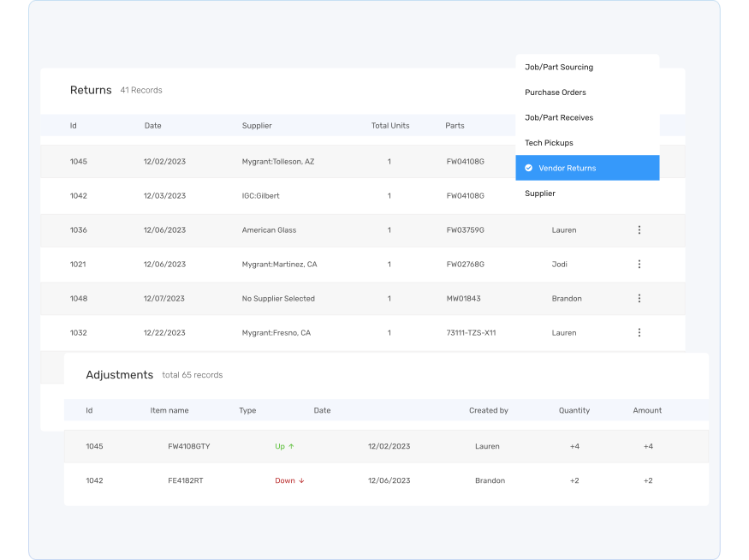
Task: Select Job/Part Sourcing from the menu
Action: coord(558,67)
